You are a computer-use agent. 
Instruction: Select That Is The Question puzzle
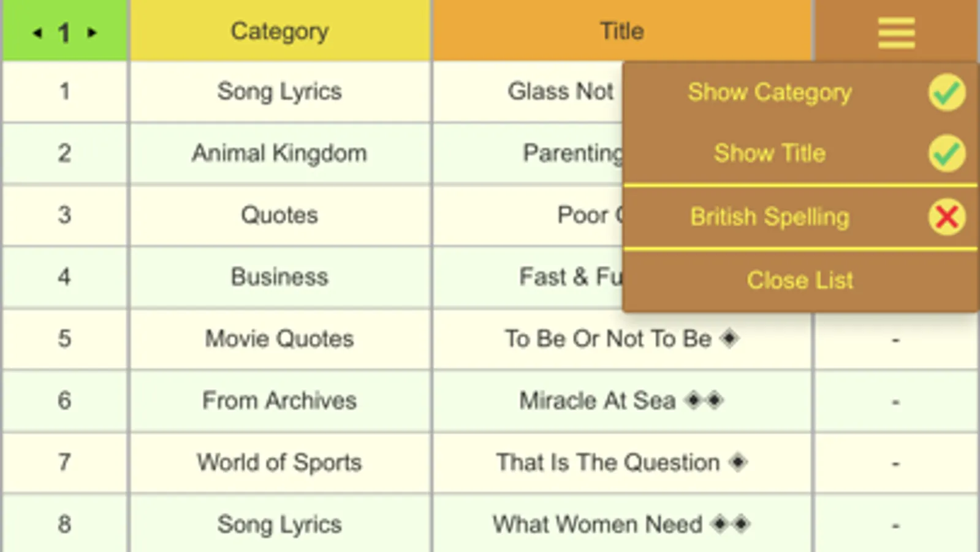click(x=608, y=462)
